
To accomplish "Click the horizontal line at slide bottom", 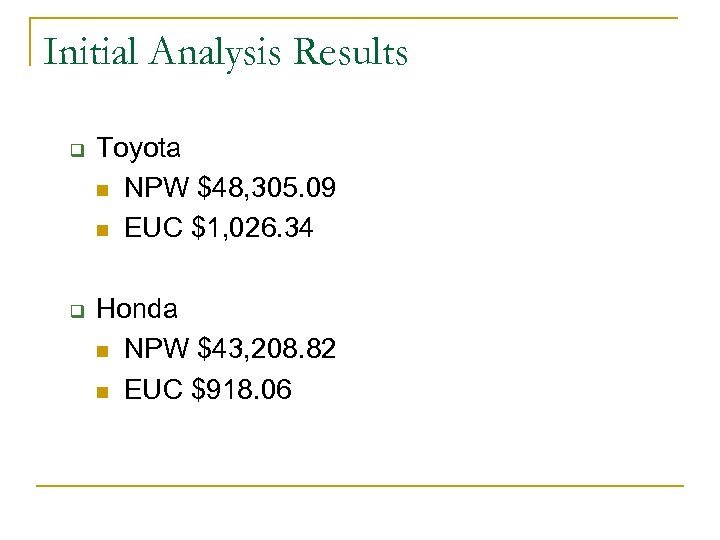I will (360, 486).
